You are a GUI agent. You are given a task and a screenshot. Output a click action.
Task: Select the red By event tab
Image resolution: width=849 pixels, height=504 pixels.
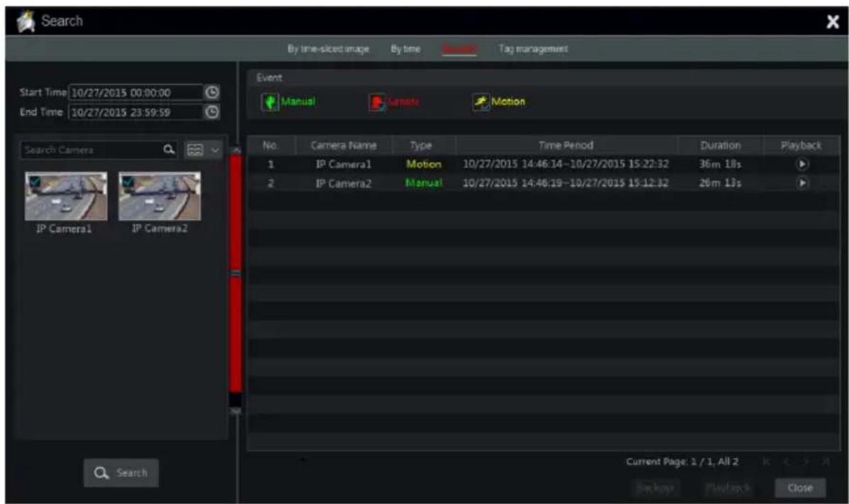point(459,49)
